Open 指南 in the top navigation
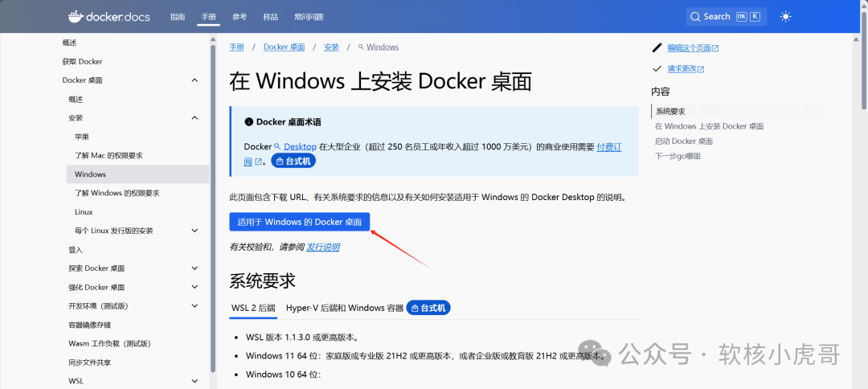Viewport: 868px width, 389px height. tap(178, 17)
